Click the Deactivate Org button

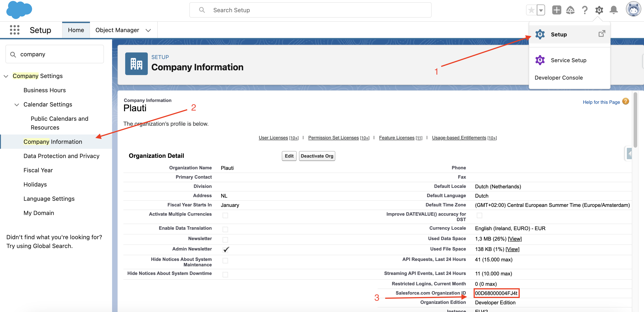point(317,156)
